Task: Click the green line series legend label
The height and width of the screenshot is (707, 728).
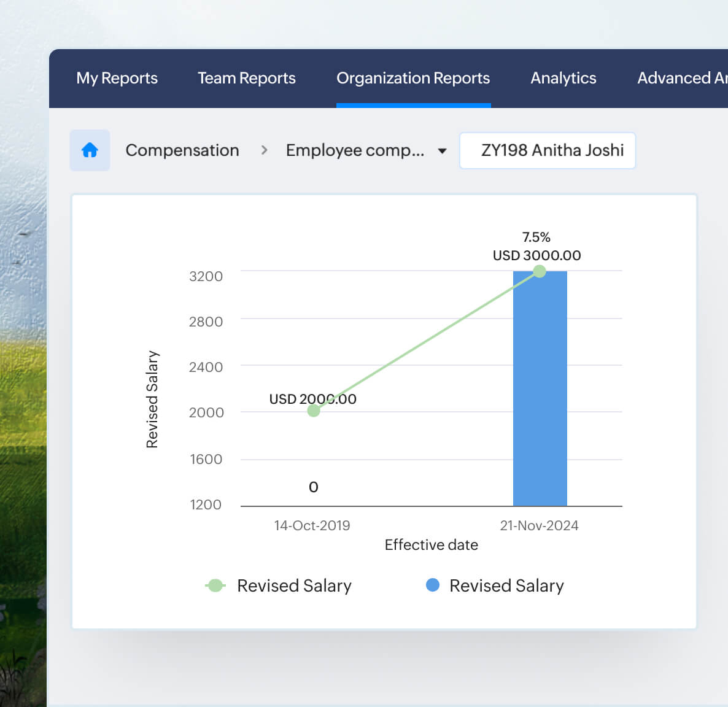Action: (294, 586)
